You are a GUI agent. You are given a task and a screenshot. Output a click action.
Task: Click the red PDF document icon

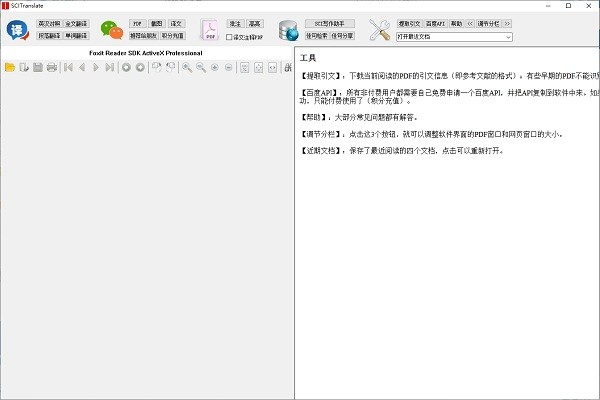point(211,29)
